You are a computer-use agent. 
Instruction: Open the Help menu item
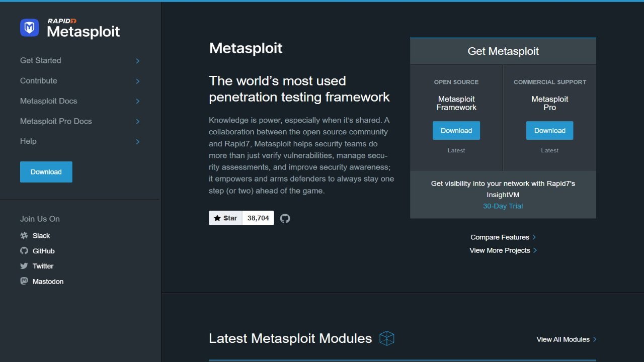tap(28, 141)
